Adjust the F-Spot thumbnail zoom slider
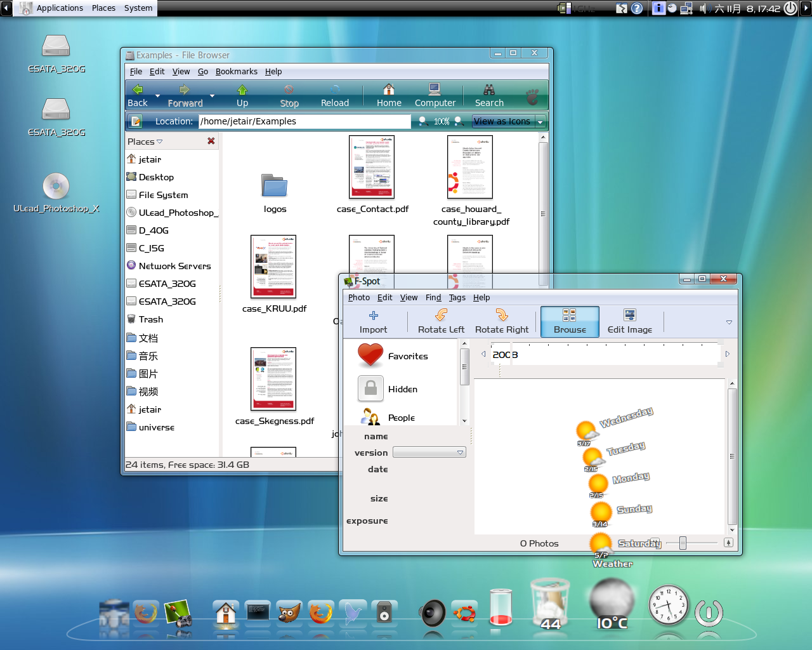This screenshot has width=812, height=650. (x=683, y=543)
